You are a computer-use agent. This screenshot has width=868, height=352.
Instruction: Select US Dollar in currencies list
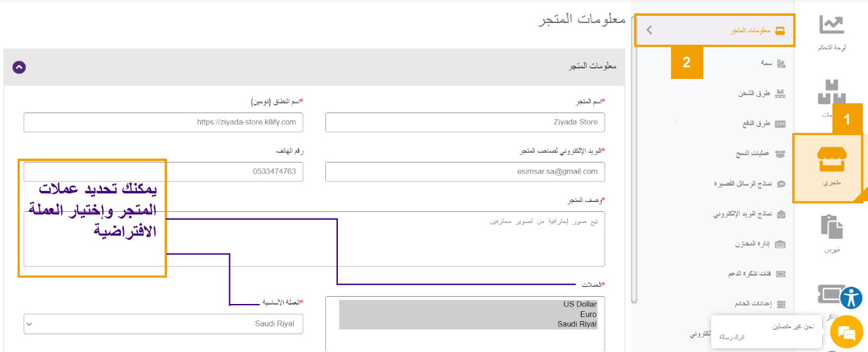[468, 305]
